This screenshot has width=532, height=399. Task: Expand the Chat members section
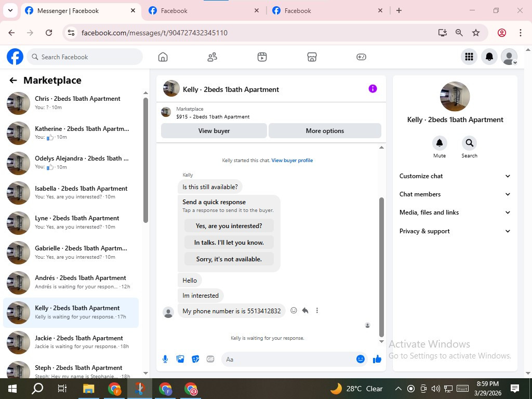455,194
